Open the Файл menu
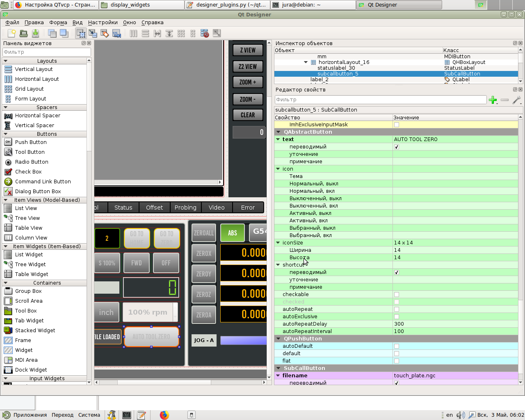525x420 pixels. [12, 23]
